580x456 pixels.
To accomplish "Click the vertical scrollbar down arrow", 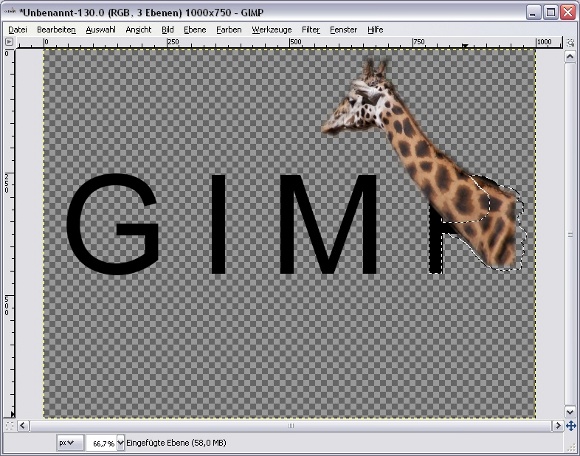I will [570, 411].
